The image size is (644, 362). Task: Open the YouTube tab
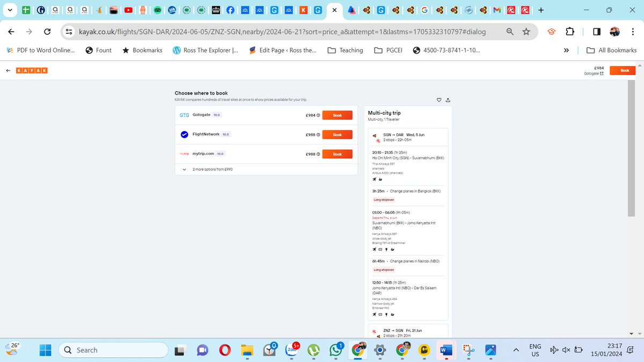[x=129, y=10]
